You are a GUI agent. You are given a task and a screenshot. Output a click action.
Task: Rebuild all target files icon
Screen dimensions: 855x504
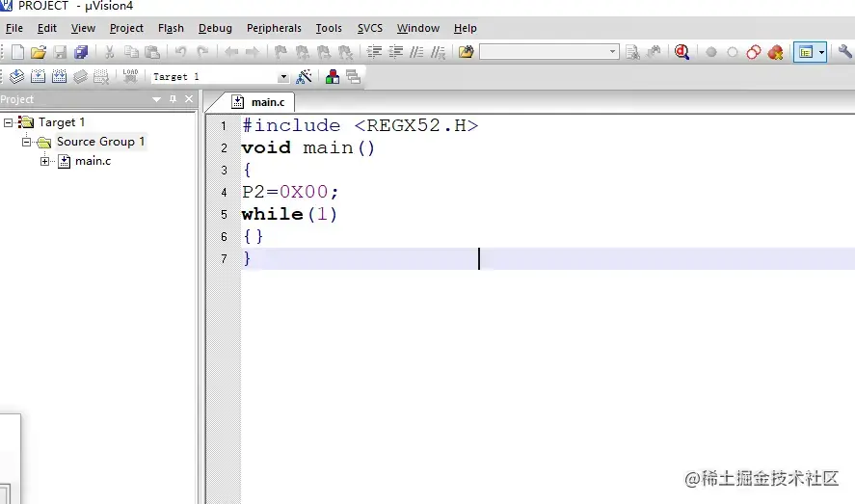click(60, 76)
